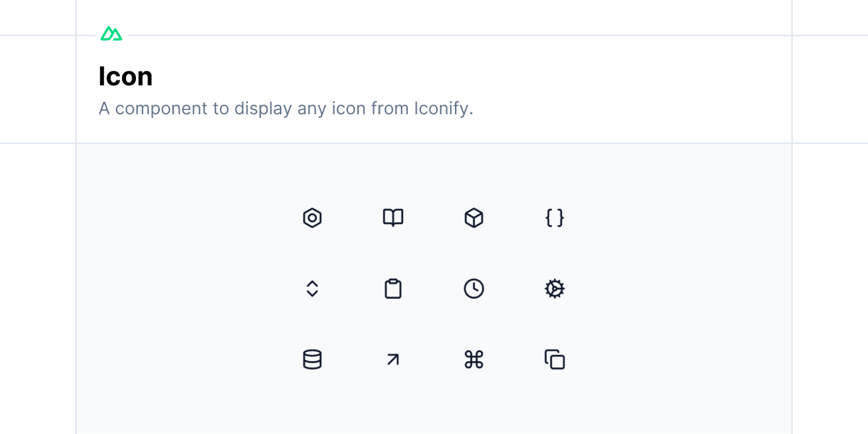The image size is (868, 434).
Task: Select the gear with play symbol icon
Action: (x=555, y=289)
